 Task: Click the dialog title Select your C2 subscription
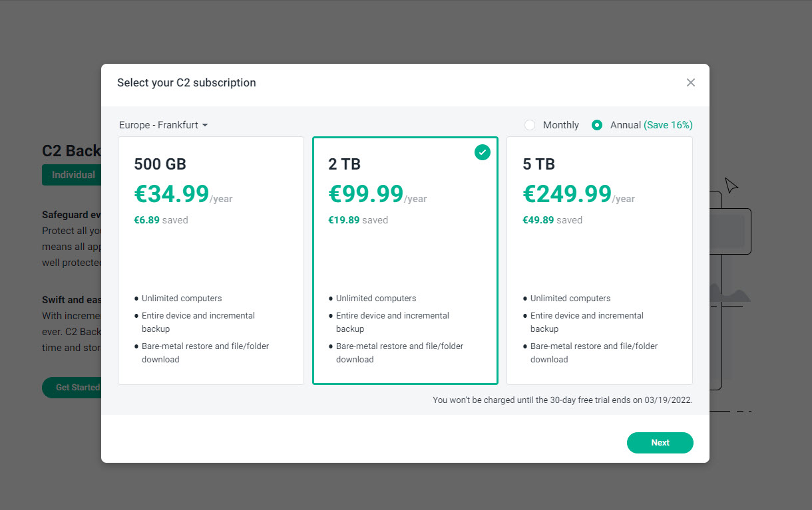186,83
